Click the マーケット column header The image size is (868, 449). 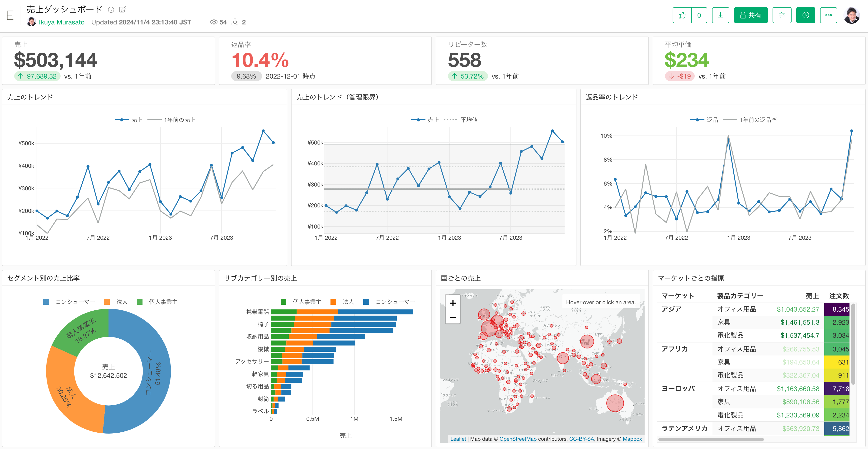coord(678,296)
